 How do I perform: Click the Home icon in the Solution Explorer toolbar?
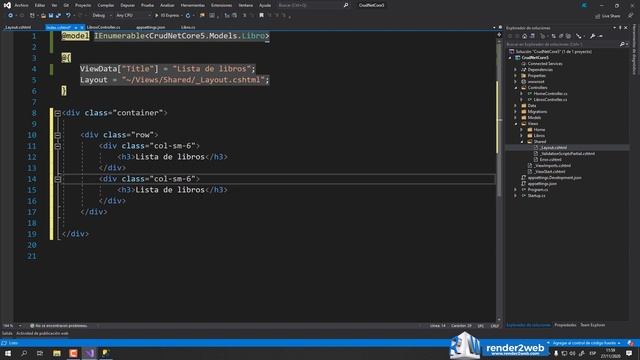coord(525,36)
